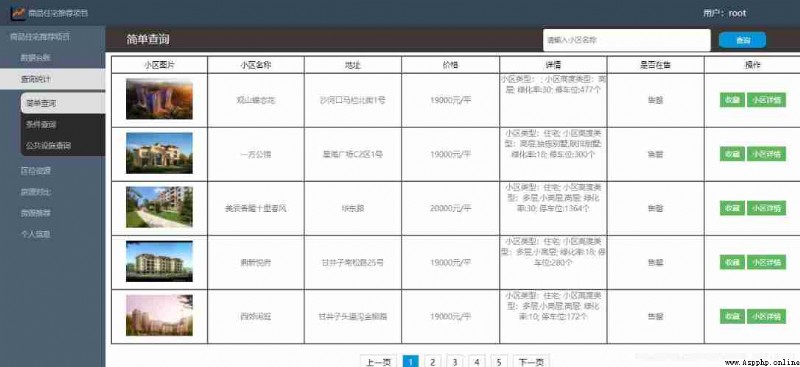
Task: Go to the previous page with 上一页
Action: tap(379, 362)
